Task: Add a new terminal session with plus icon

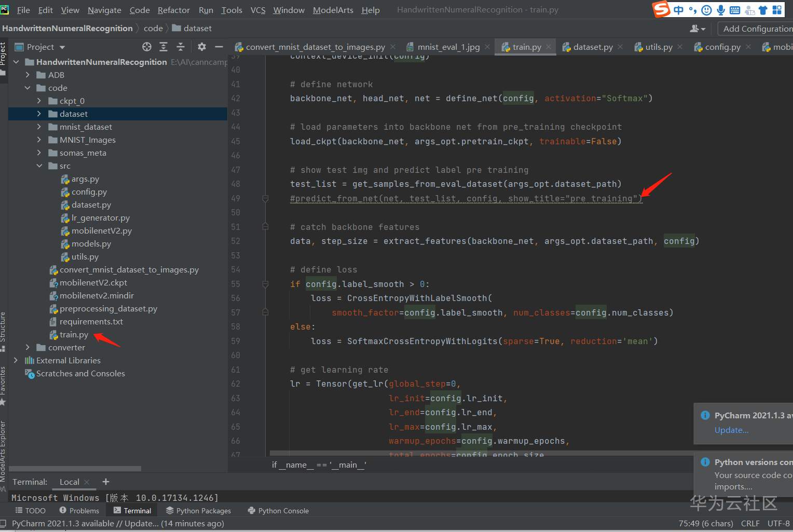Action: pos(106,482)
